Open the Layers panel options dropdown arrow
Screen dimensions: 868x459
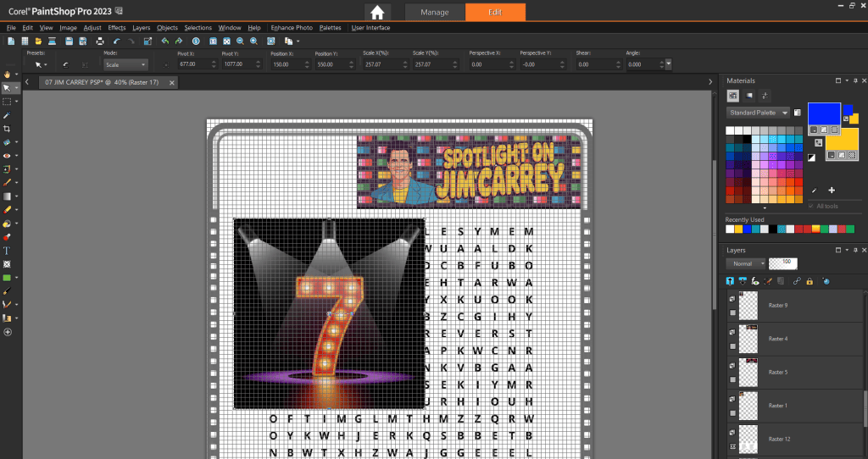(847, 250)
